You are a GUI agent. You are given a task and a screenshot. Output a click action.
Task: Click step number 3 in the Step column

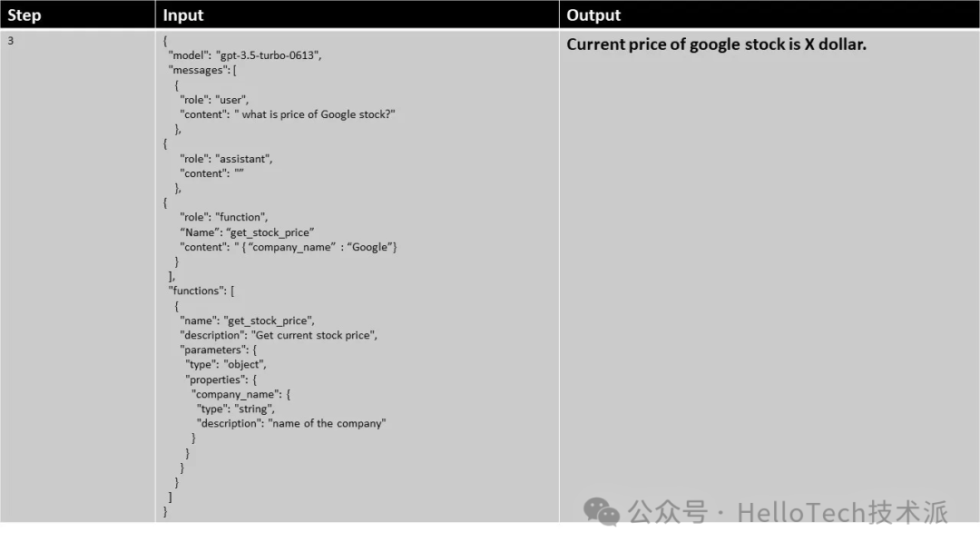[11, 42]
